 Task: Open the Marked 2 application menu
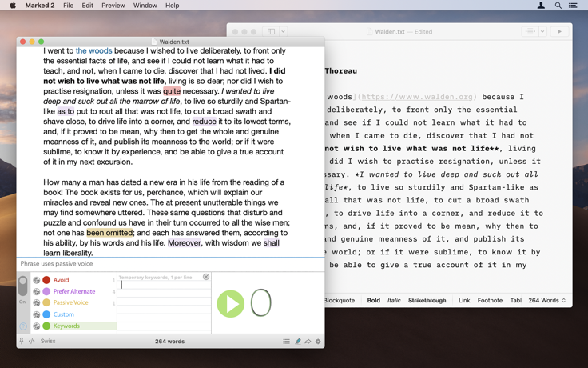pos(40,6)
